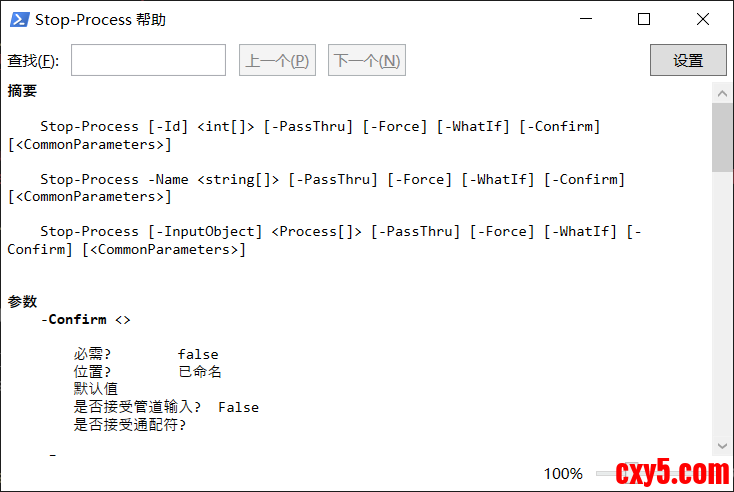
Task: Click the 查找(F) label
Action: (33, 61)
